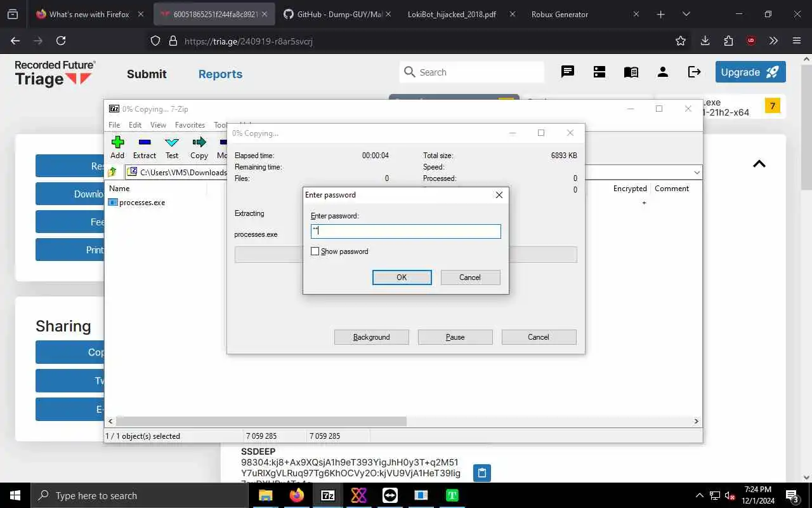
Task: Click the 7-Zip Extract toolbar icon
Action: tap(145, 147)
